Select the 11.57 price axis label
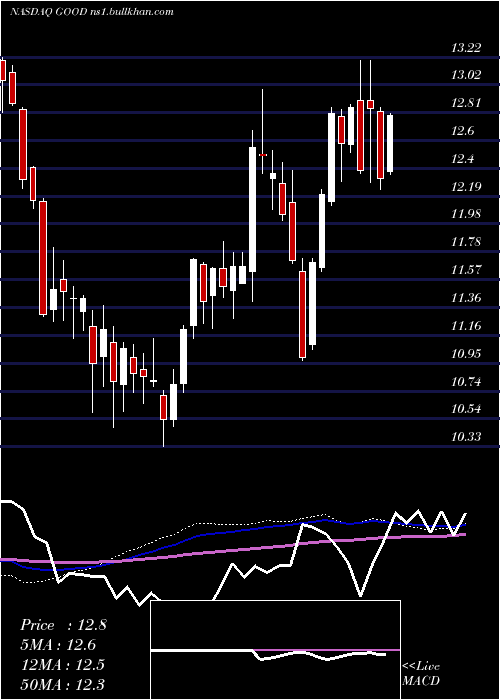The image size is (500, 700). click(467, 270)
